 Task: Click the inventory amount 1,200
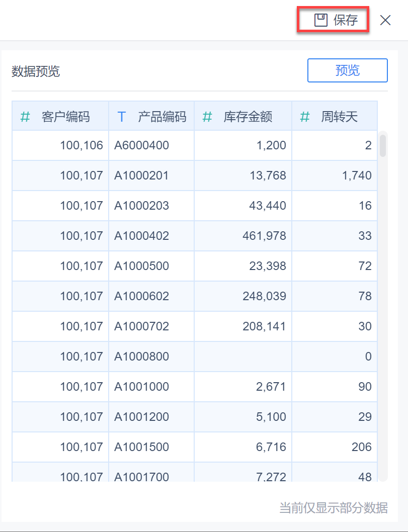(243, 145)
